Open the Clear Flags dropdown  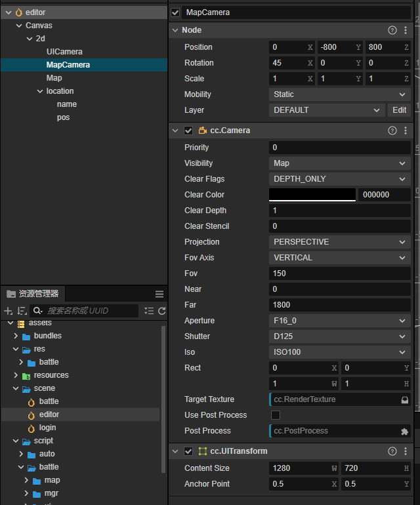[340, 179]
